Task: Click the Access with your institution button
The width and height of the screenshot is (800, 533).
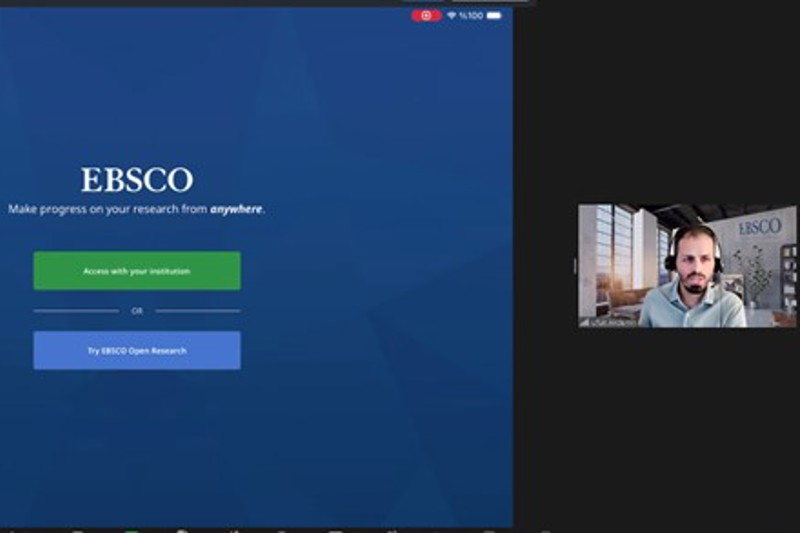Action: point(137,271)
